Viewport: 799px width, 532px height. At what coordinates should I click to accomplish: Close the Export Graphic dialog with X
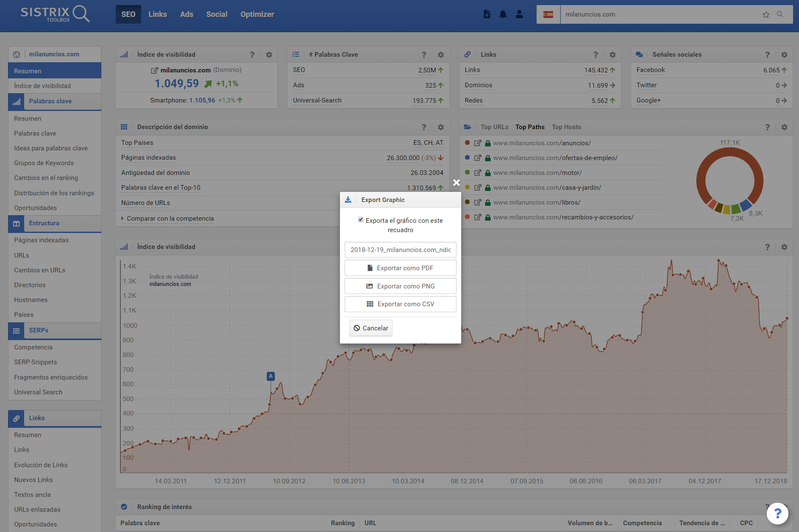click(457, 183)
